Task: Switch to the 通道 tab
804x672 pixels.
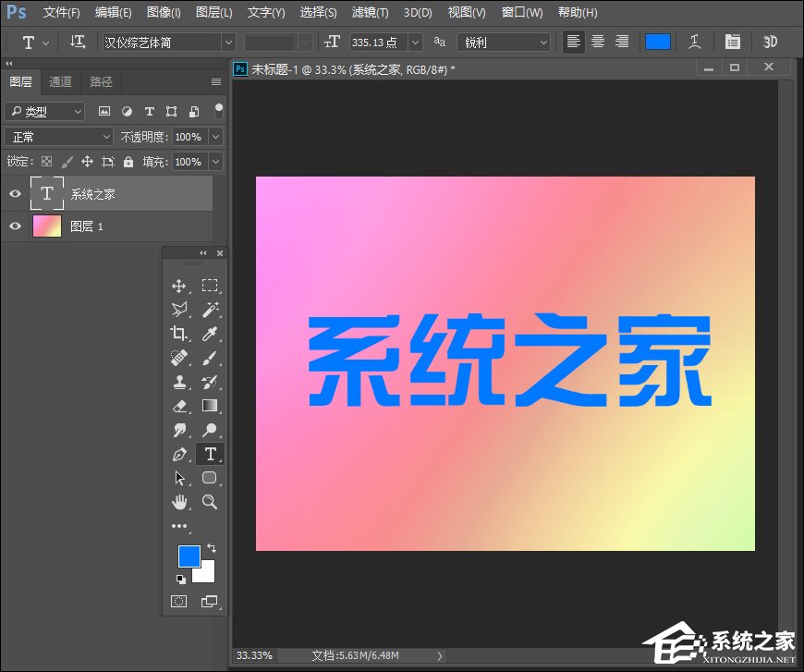Action: [x=60, y=81]
